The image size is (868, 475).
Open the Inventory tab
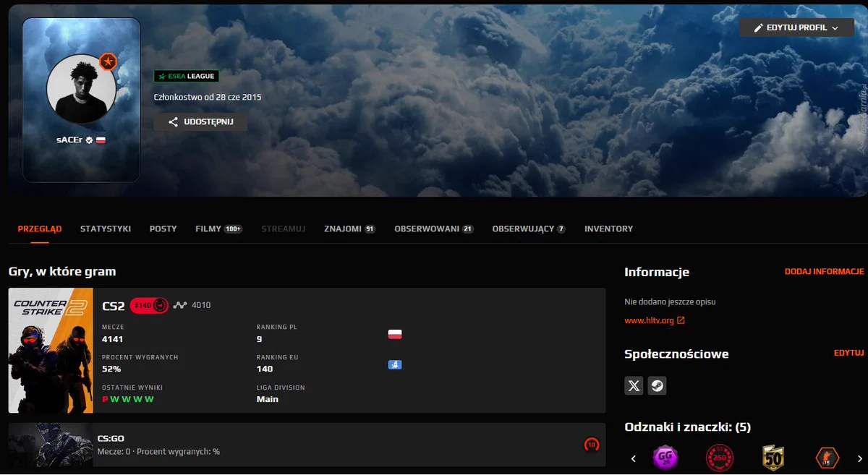(x=608, y=228)
